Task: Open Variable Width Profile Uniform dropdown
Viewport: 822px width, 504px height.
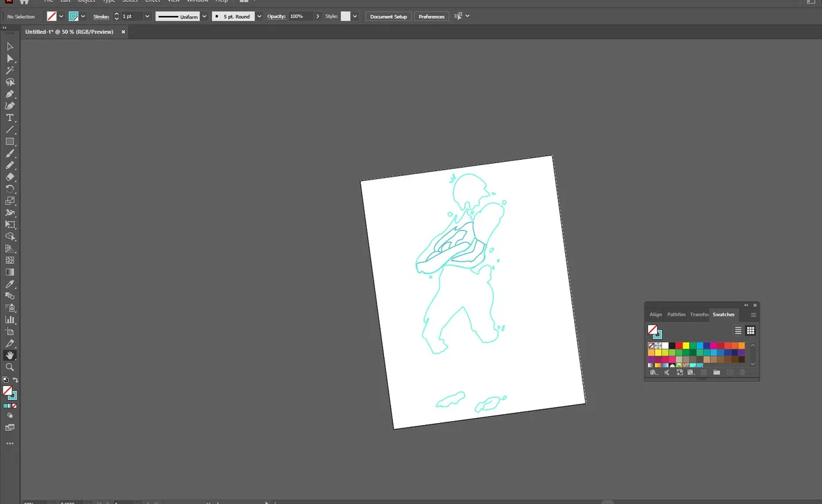Action: [x=203, y=16]
